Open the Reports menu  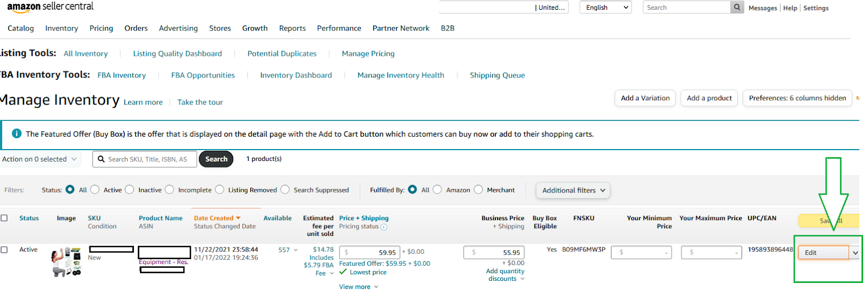click(292, 28)
